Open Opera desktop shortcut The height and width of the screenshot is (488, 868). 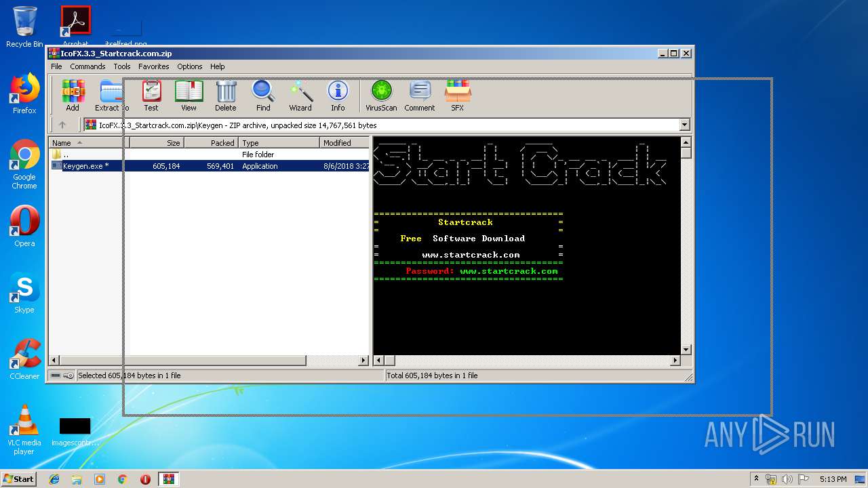pos(24,226)
